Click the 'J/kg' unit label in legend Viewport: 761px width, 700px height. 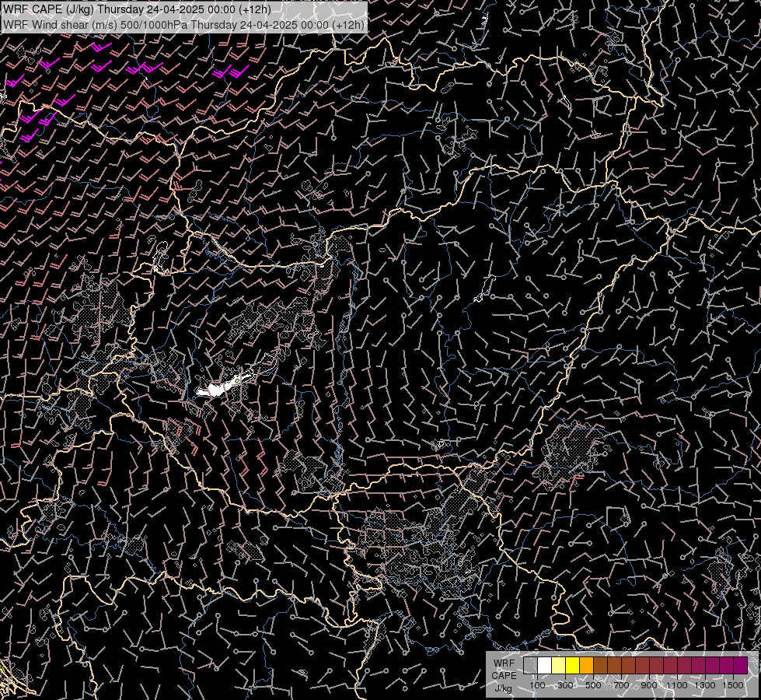(503, 689)
